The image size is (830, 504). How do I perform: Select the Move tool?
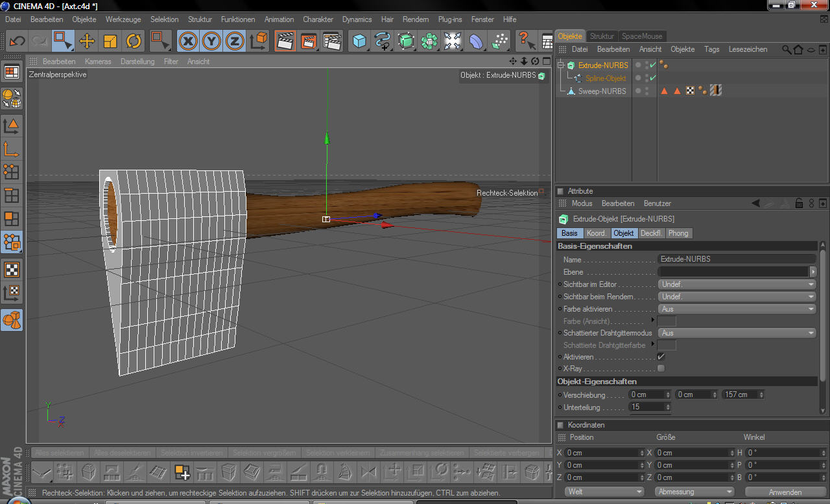click(87, 41)
